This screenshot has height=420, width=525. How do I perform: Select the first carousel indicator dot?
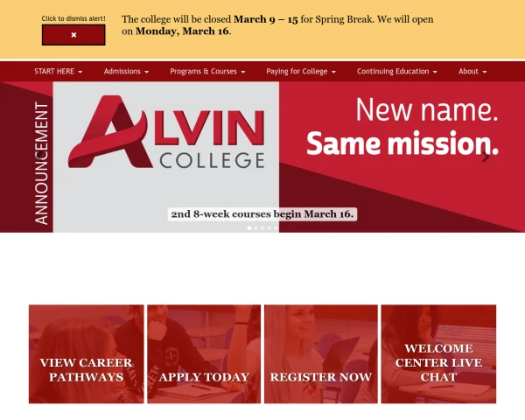[x=249, y=228]
